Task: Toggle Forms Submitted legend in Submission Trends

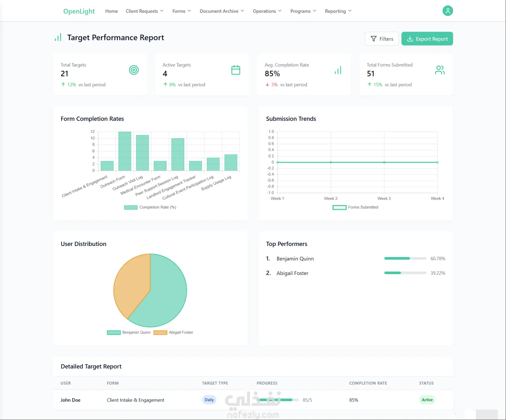Action: (x=355, y=207)
